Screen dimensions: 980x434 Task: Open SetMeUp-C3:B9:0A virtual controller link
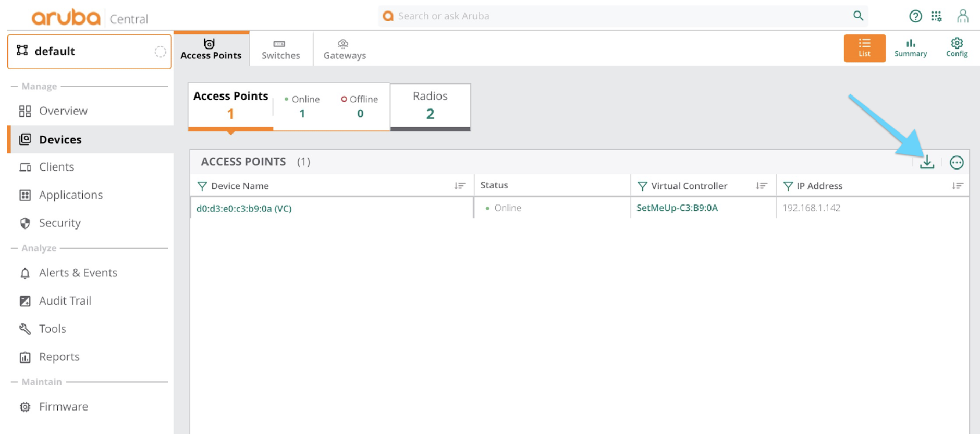pos(677,208)
